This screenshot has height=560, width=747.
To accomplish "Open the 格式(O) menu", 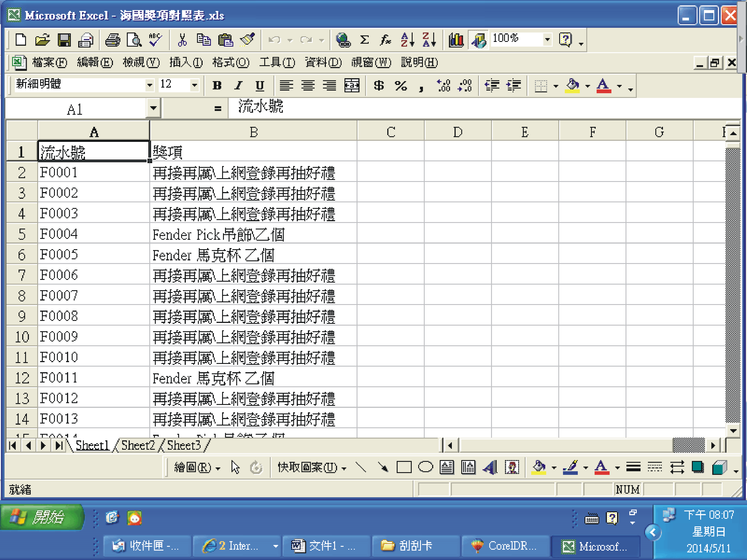I will point(231,63).
